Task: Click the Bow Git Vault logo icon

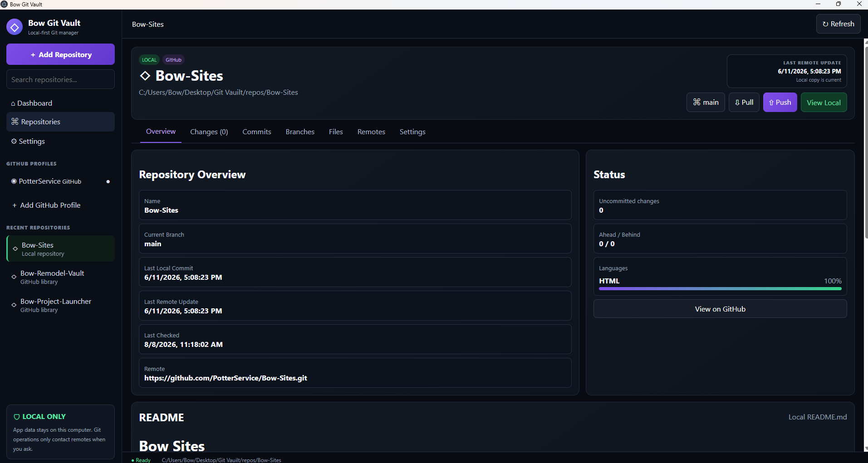Action: click(x=15, y=27)
